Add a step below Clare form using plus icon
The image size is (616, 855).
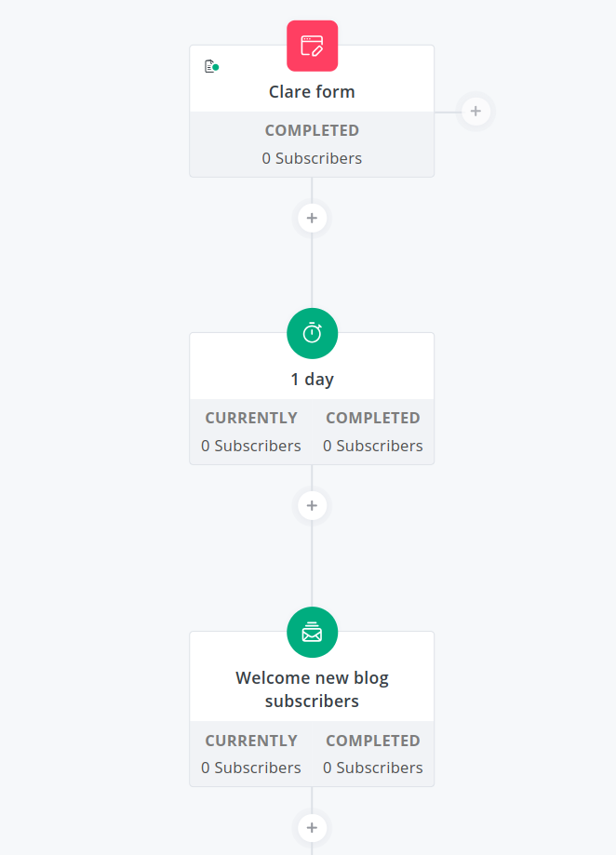[312, 218]
